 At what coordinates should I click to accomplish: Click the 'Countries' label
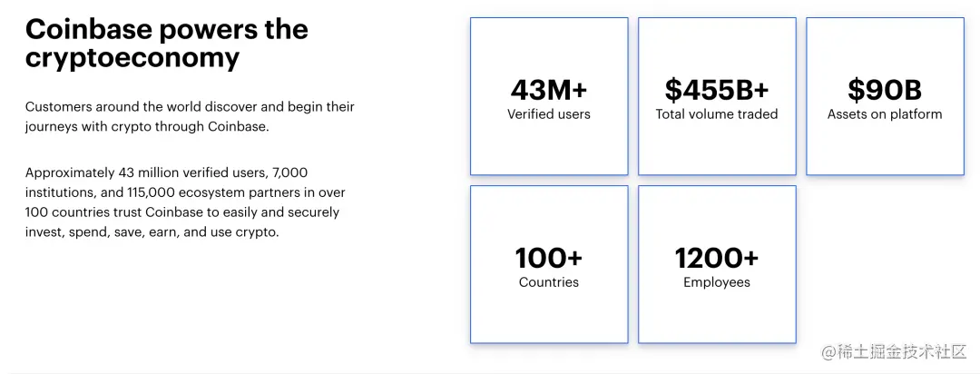point(549,282)
